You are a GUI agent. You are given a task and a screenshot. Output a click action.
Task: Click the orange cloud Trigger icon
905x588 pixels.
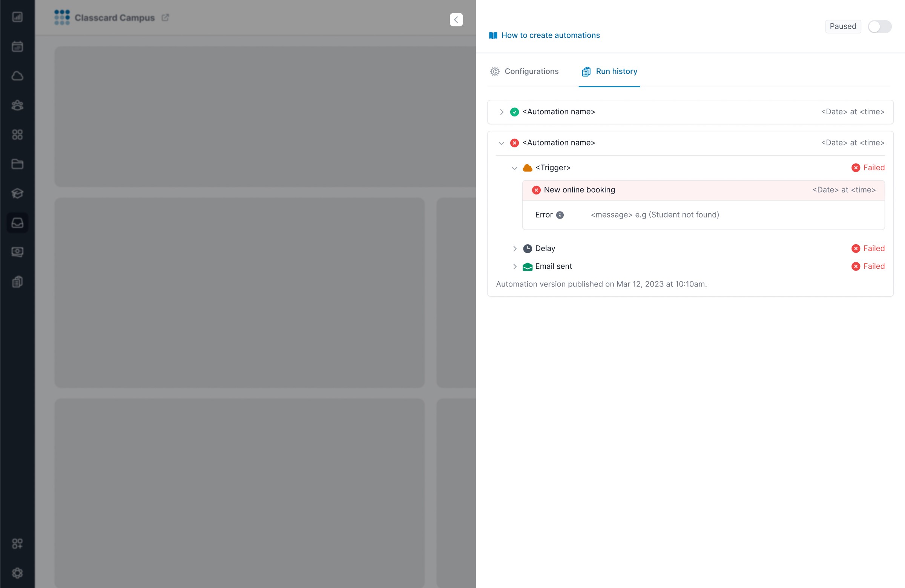(528, 168)
